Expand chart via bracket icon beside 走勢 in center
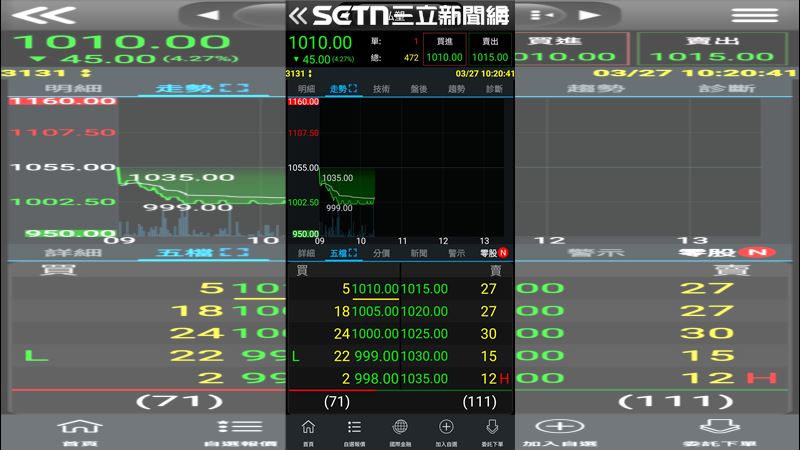The width and height of the screenshot is (800, 450). pos(353,89)
